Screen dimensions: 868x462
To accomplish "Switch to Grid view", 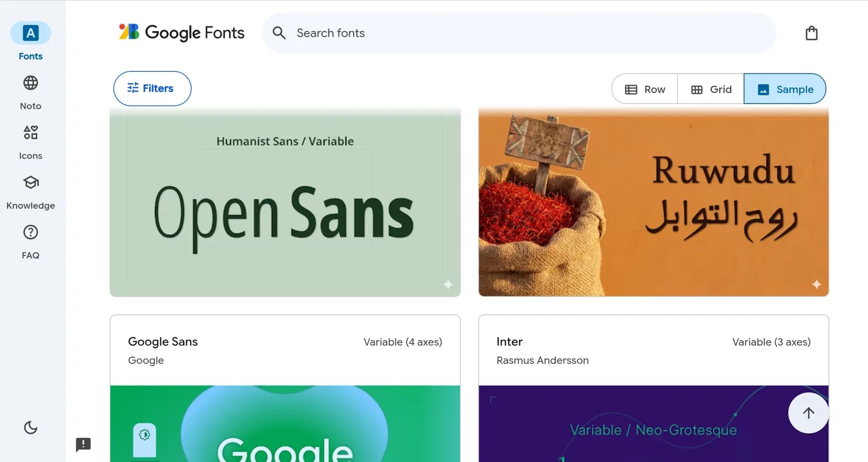I will (711, 89).
